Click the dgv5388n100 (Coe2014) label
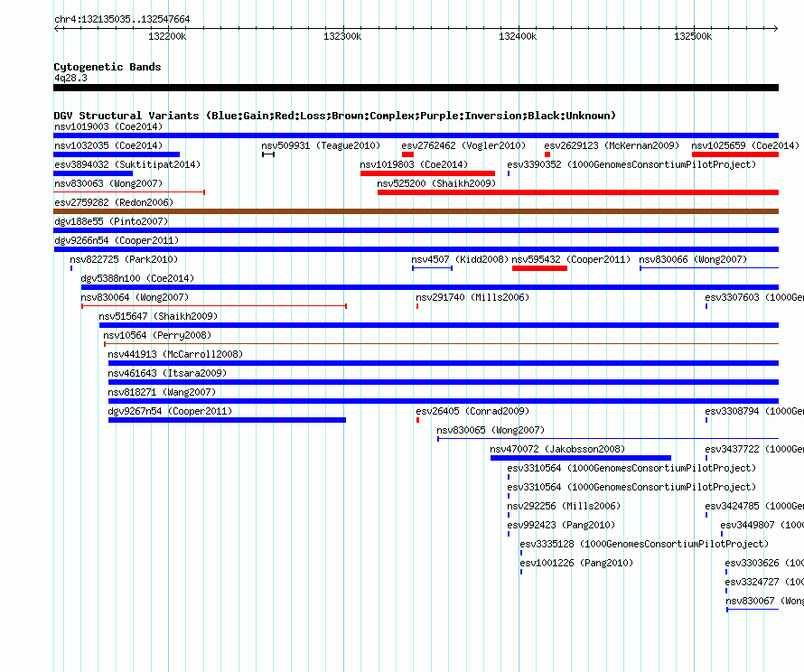The width and height of the screenshot is (804, 672). click(x=137, y=278)
